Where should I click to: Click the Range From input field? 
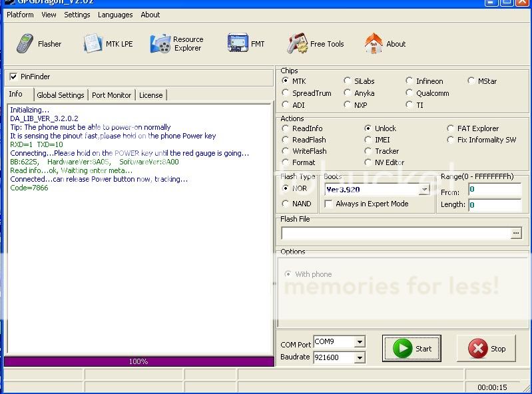[495, 189]
